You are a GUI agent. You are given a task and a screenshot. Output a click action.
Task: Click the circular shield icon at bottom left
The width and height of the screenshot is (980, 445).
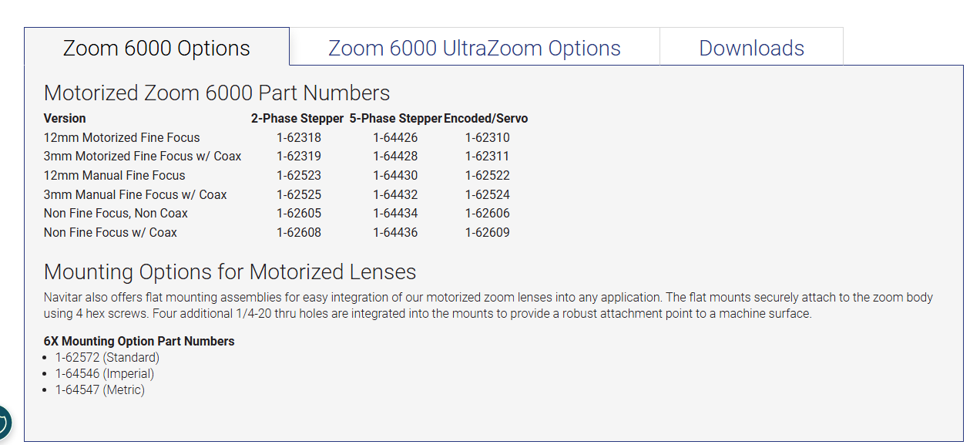tap(2, 423)
